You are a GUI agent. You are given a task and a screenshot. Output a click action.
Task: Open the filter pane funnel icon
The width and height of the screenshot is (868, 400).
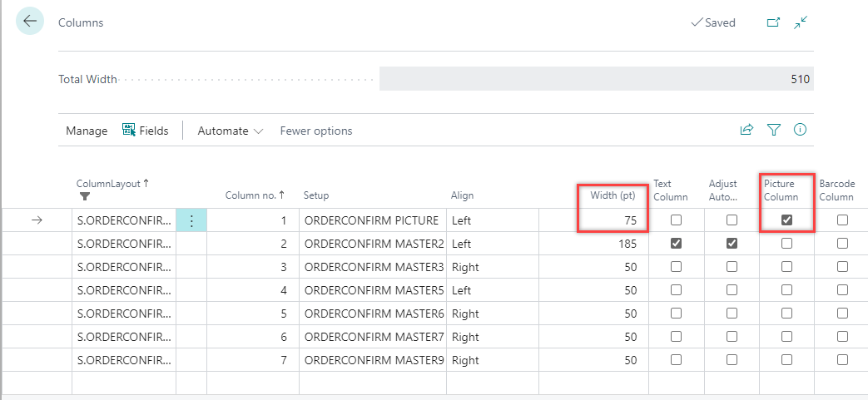774,130
